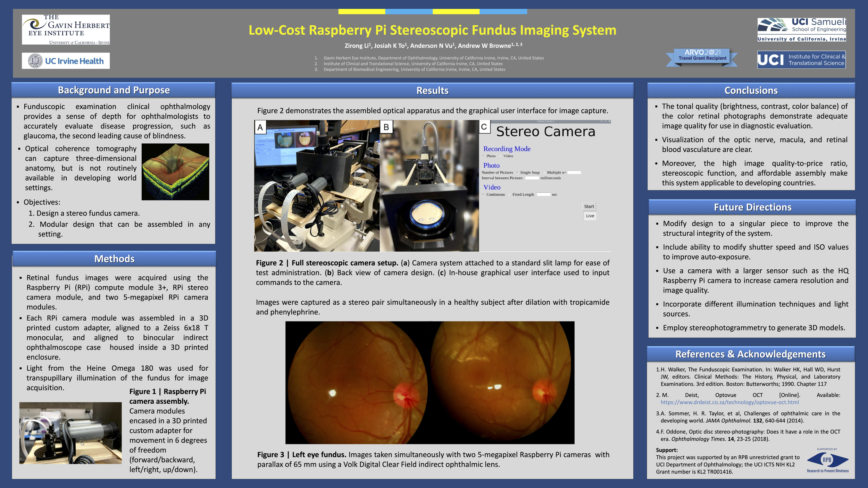Viewport: 868px width, 488px height.
Task: Click the Results section header
Action: pos(432,91)
